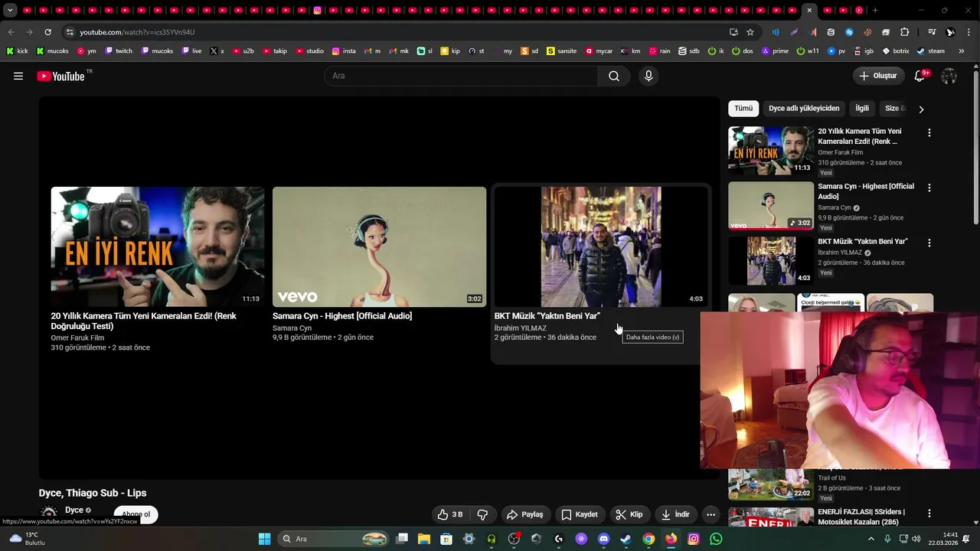Open options for BKT Müzik sidebar video
The width and height of the screenshot is (980, 551).
(x=929, y=243)
